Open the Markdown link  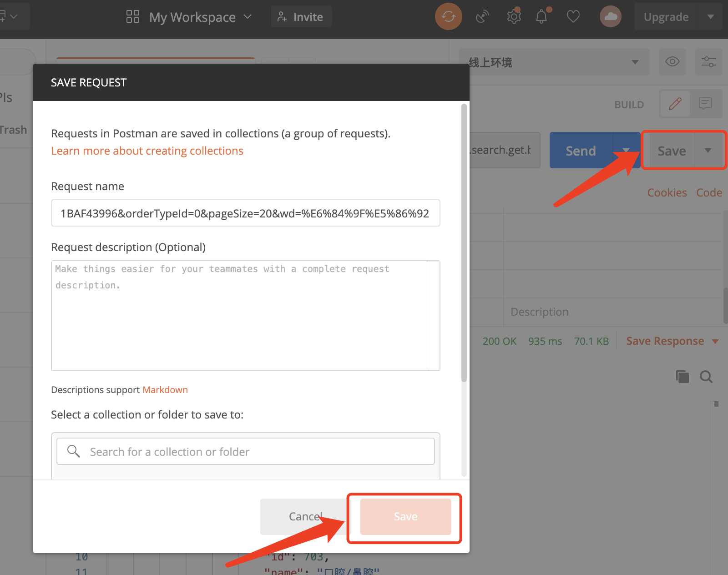165,390
